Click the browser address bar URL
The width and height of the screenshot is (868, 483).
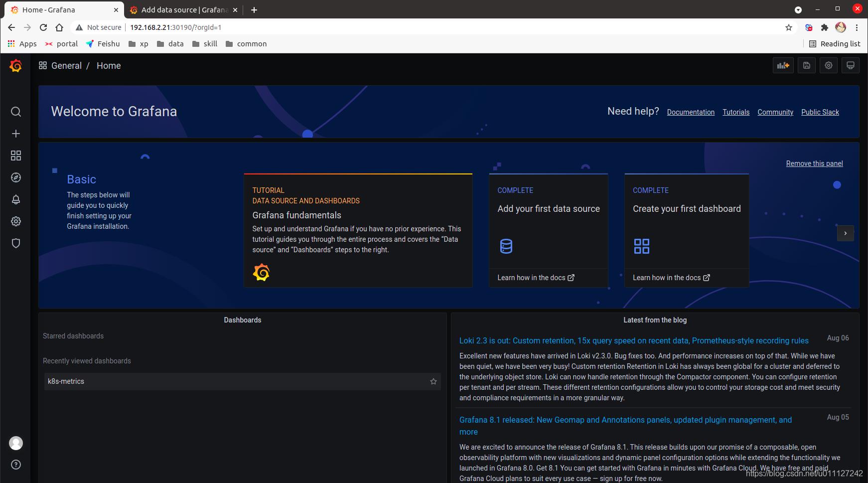pos(175,27)
